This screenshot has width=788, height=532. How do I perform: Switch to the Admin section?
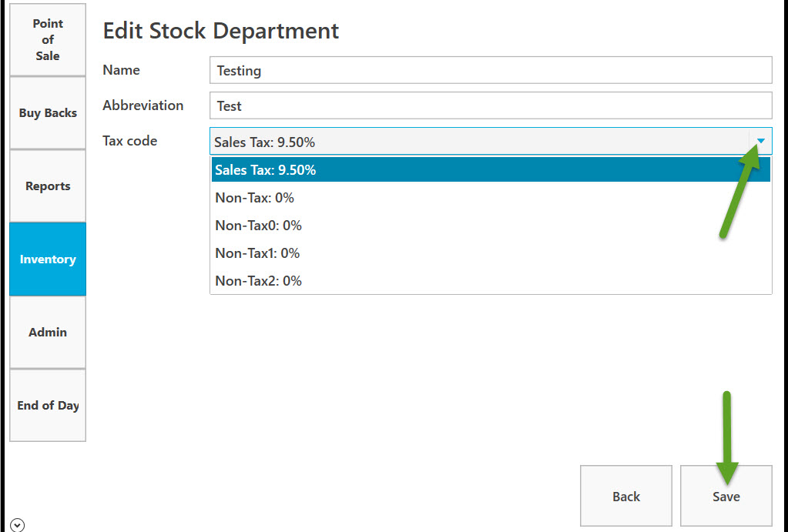(48, 332)
